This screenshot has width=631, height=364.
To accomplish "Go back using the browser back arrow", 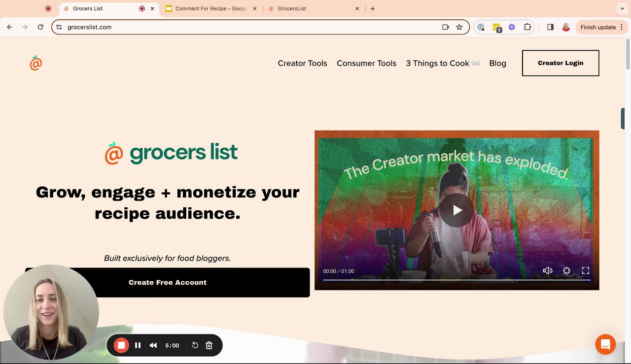I will (9, 27).
